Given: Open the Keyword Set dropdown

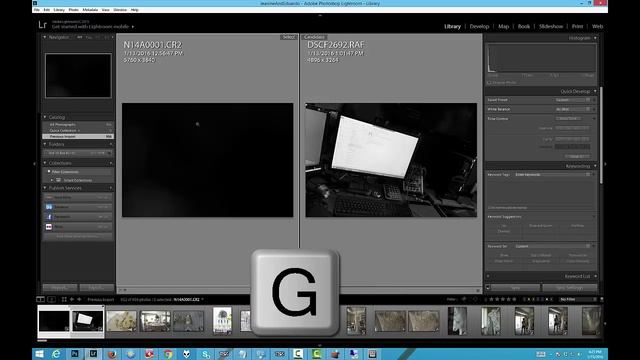Looking at the screenshot, I should tap(552, 246).
